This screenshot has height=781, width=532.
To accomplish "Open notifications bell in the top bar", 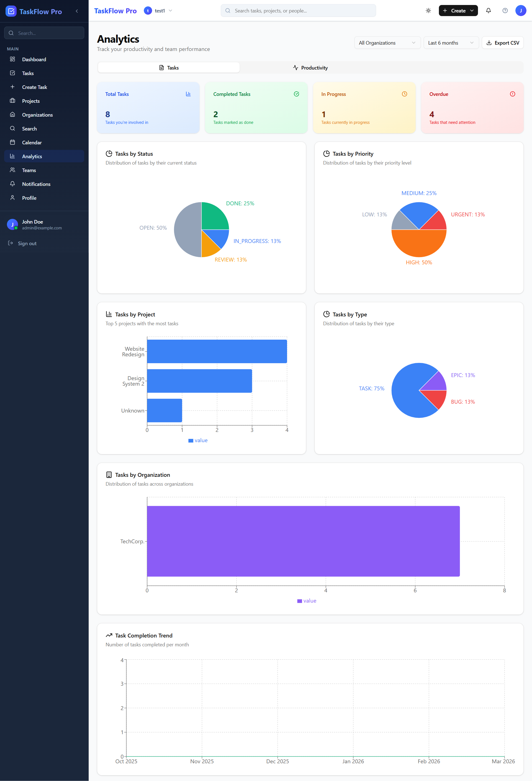I will [488, 11].
